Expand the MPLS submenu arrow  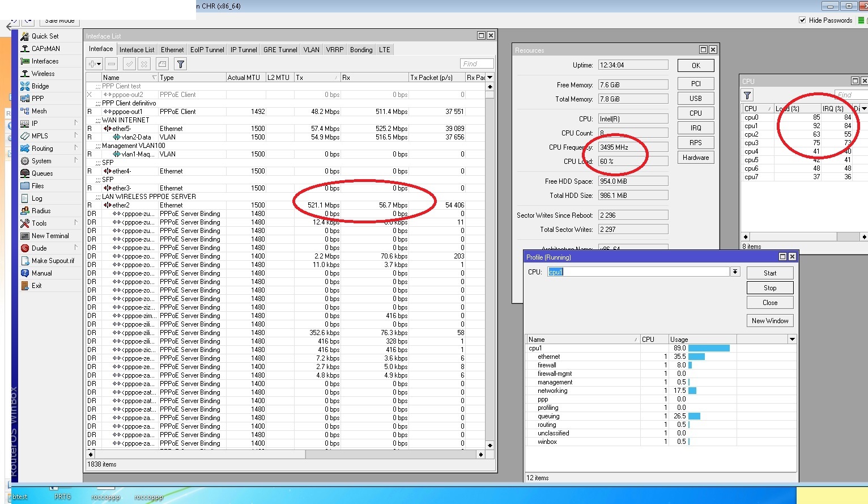click(76, 135)
